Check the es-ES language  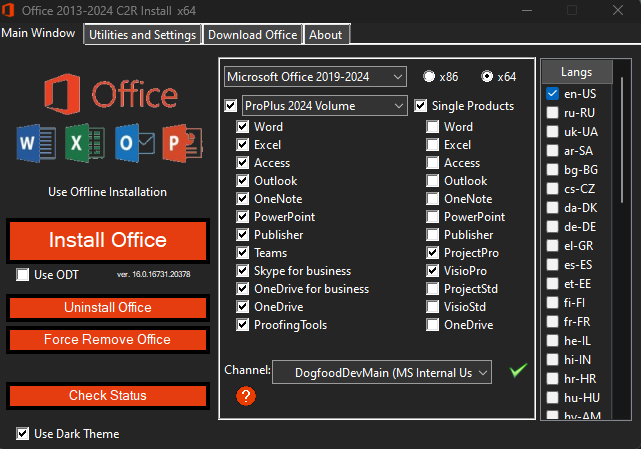pyautogui.click(x=552, y=265)
